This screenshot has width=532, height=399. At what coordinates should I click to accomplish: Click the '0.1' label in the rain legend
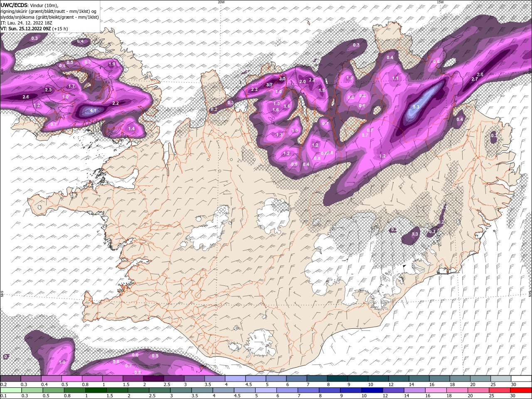pos(4,396)
